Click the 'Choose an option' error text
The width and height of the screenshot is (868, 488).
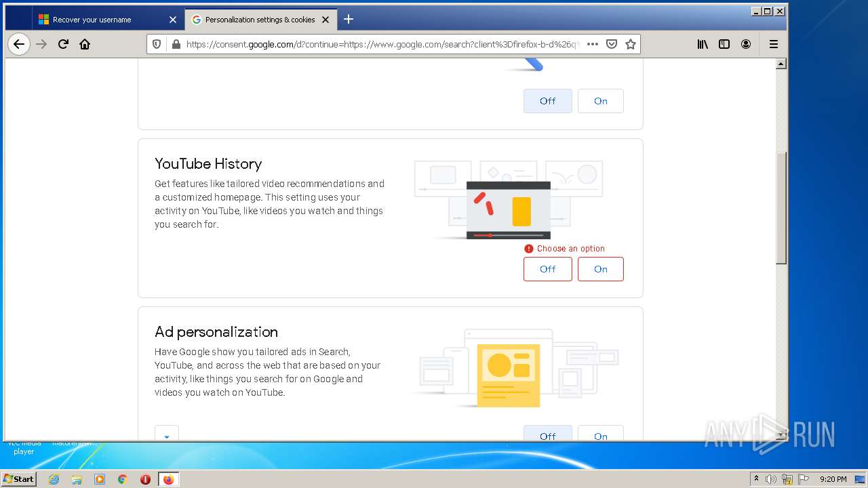coord(571,249)
